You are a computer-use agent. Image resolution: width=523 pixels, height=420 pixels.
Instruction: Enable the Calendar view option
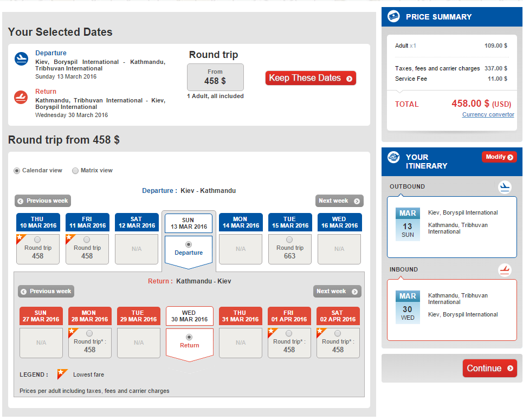click(x=17, y=170)
